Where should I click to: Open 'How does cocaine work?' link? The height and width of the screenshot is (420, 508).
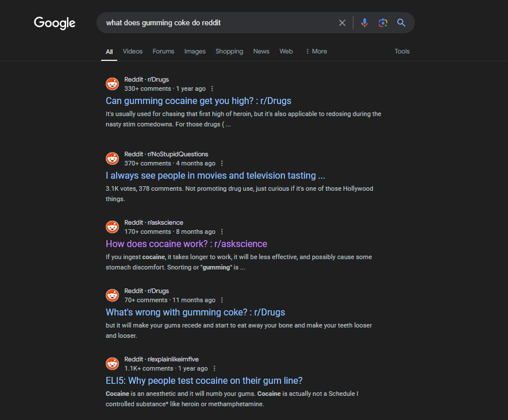point(186,244)
